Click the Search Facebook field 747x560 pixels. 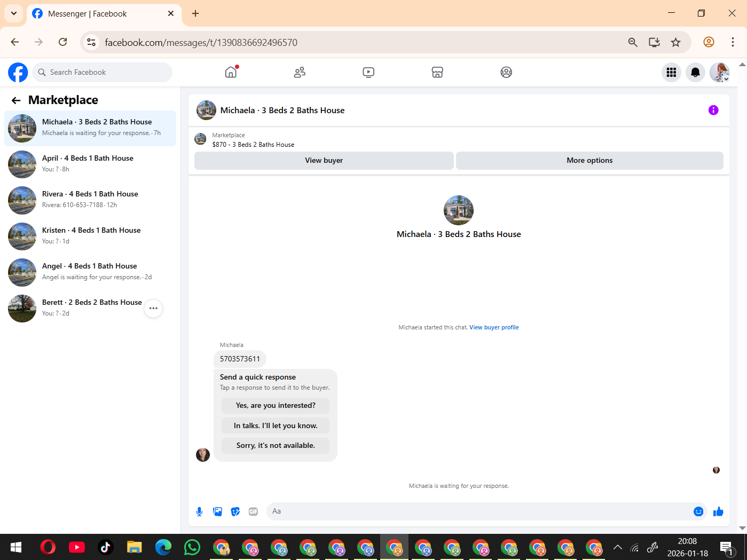(x=103, y=72)
